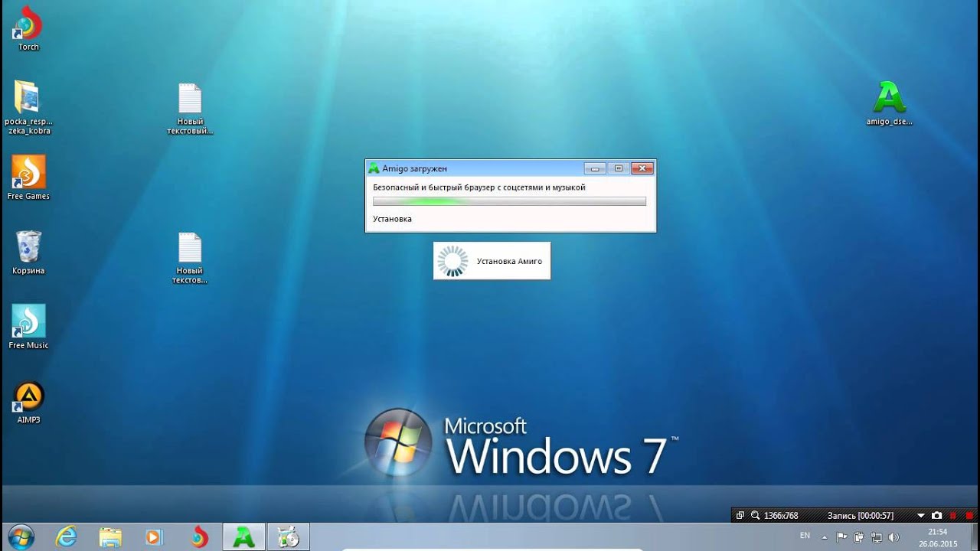Launch the Free Music desktop shortcut
Viewport: 980px width, 551px height.
pyautogui.click(x=28, y=327)
